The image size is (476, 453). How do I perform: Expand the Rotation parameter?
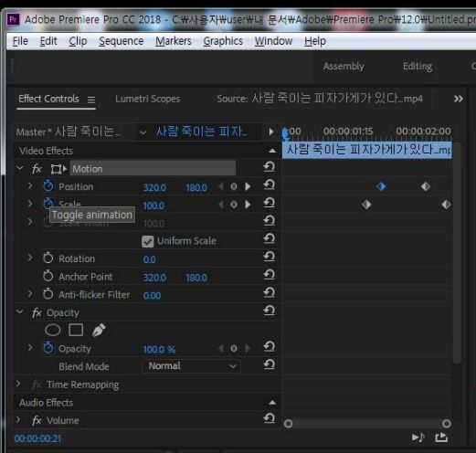pos(30,258)
